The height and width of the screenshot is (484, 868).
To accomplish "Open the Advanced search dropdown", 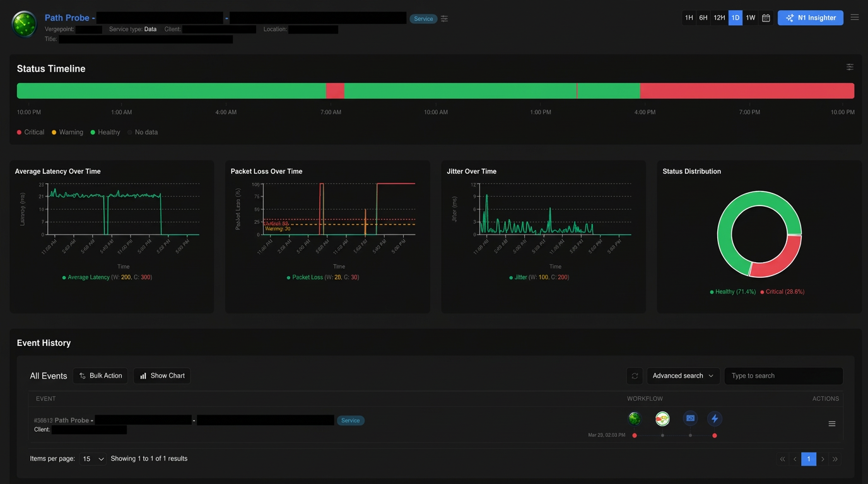I will point(683,376).
